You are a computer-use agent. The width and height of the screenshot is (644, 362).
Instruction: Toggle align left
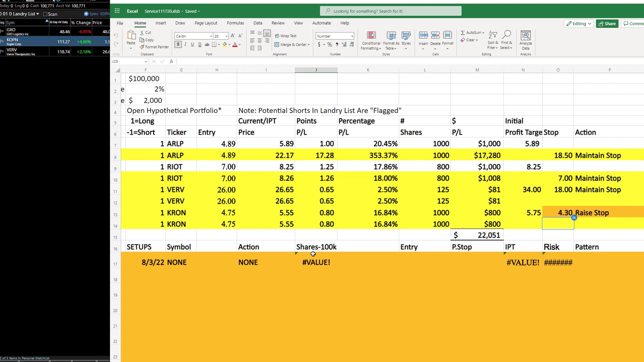252,41
